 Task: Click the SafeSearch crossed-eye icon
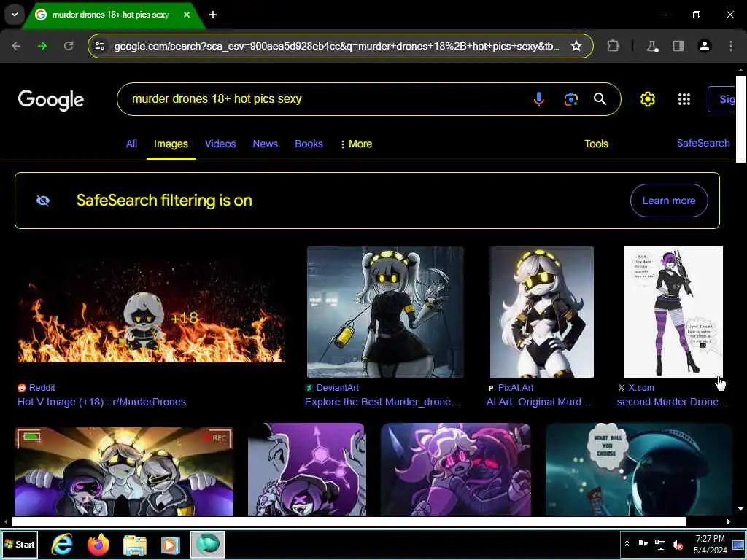click(x=43, y=201)
